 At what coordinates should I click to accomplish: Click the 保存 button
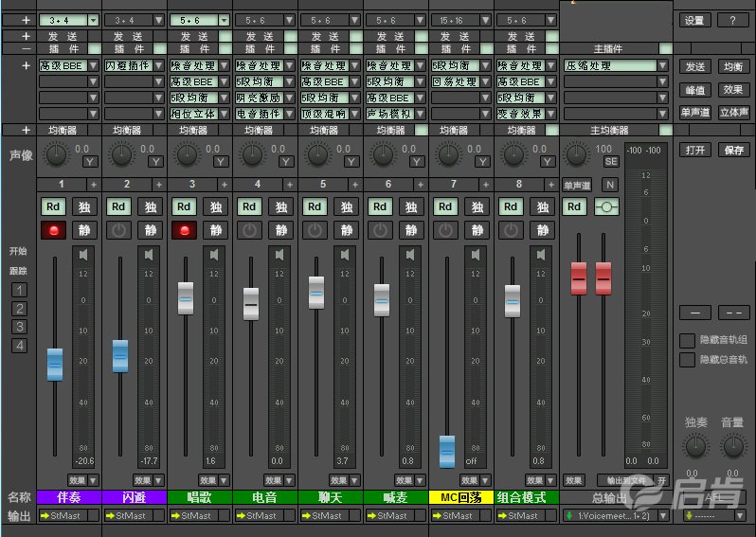pos(733,150)
